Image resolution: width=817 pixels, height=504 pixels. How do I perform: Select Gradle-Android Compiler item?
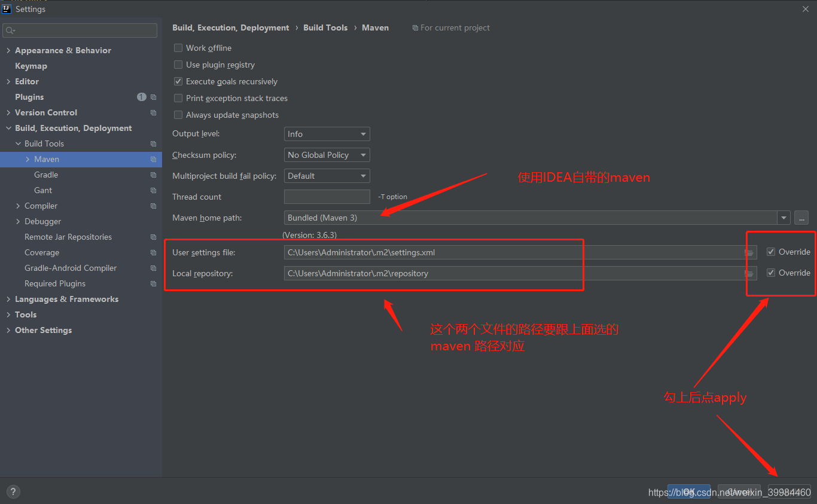(x=71, y=268)
